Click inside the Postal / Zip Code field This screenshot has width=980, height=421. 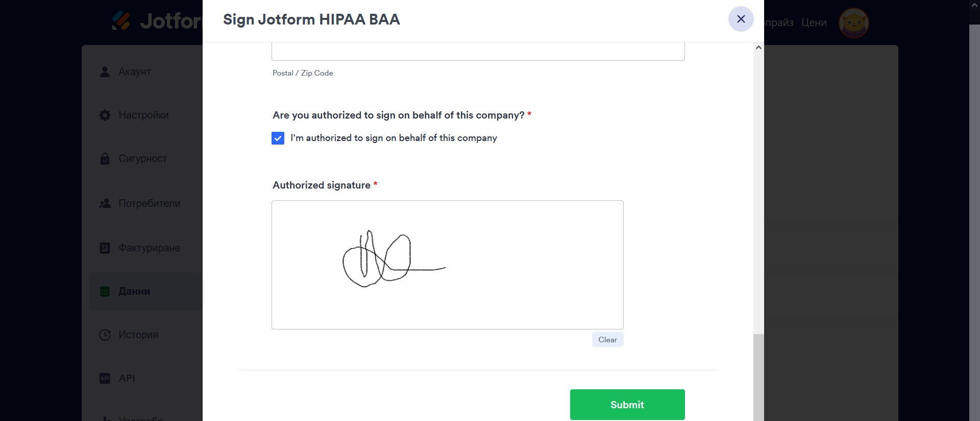[x=478, y=52]
